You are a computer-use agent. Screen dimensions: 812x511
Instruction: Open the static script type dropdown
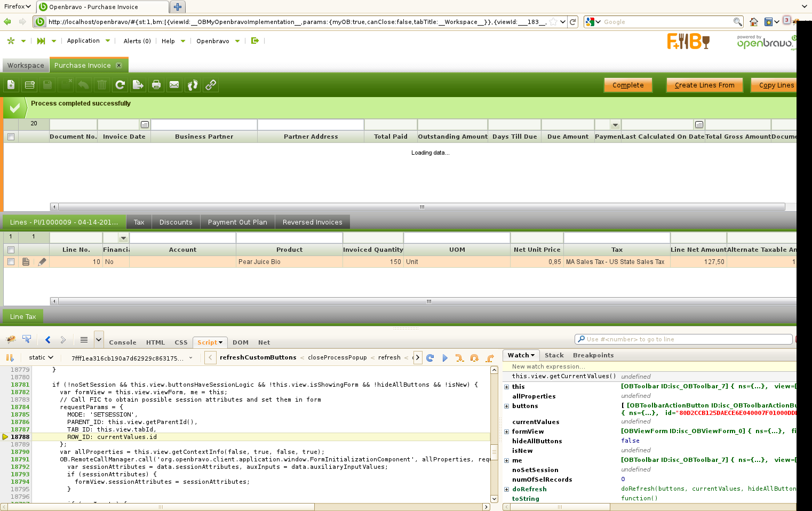41,357
